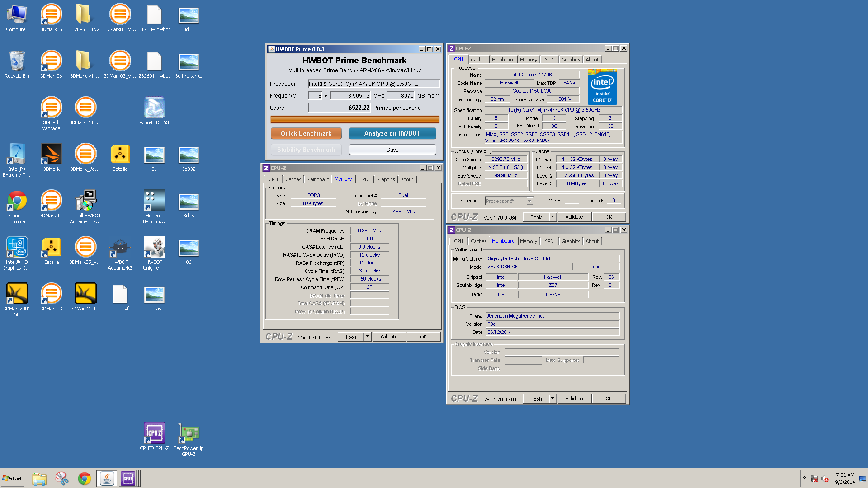Expand the Tools dropdown arrow in the top CPU-Z window

[552, 217]
